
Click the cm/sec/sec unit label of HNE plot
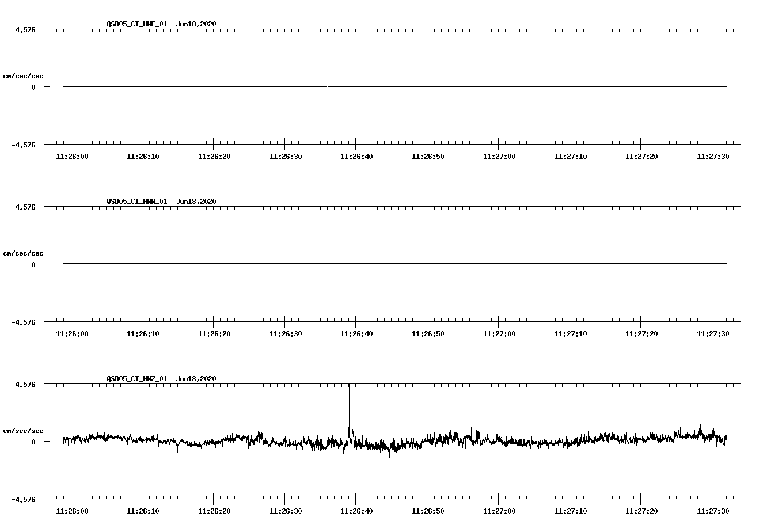pos(23,76)
